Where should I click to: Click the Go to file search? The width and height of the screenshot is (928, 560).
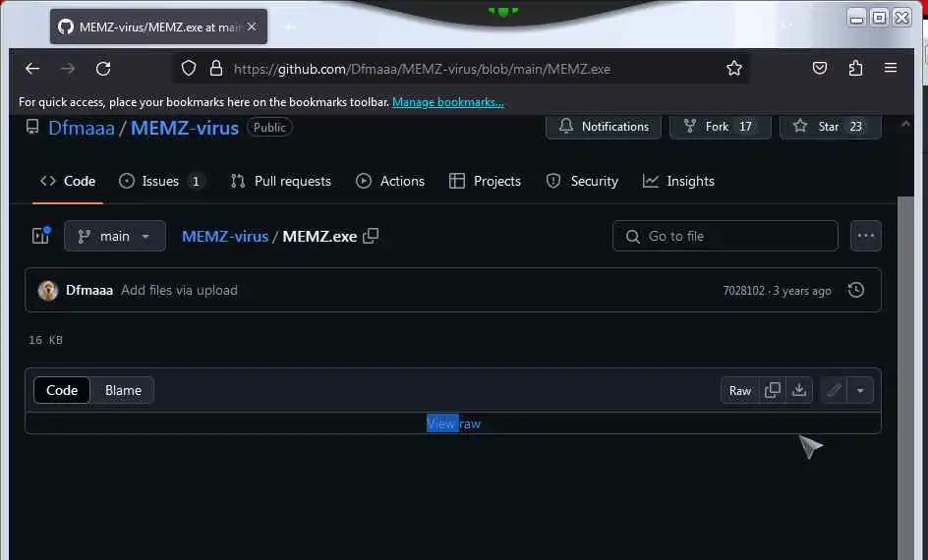tap(725, 236)
